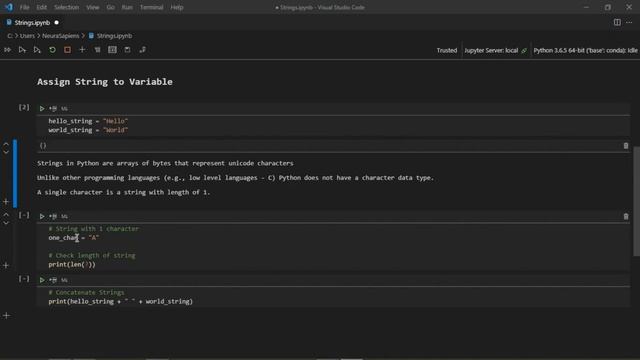Move the markdown cell up
The image size is (640, 360).
tap(6, 144)
